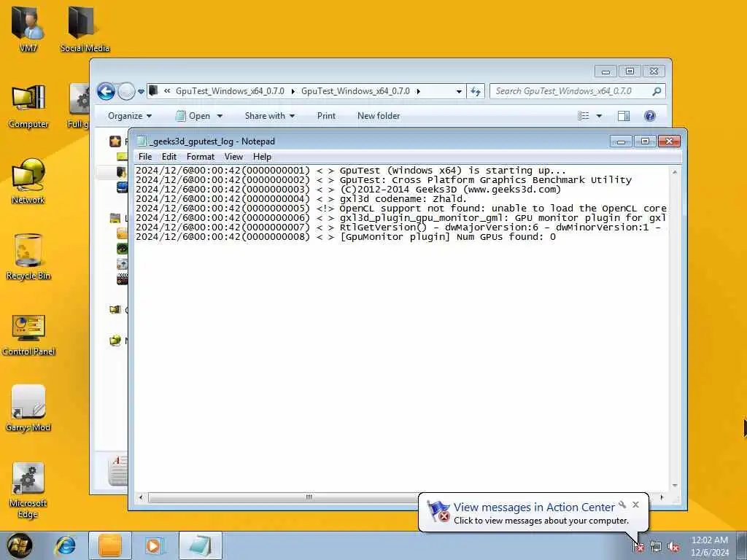747x560 pixels.
Task: Click Notepad vertical scrollbar down arrow
Action: [675, 485]
